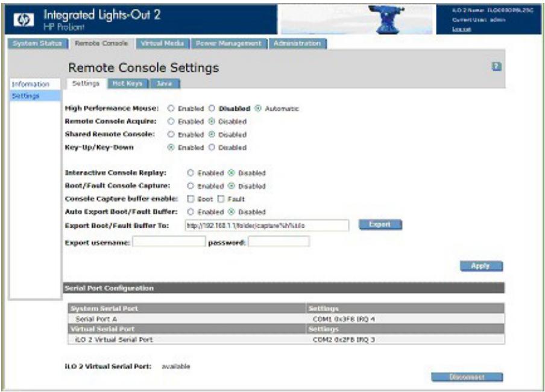Screen dimensions: 545x392
Task: Disable Key-Up/Key-Down
Action: [212, 147]
